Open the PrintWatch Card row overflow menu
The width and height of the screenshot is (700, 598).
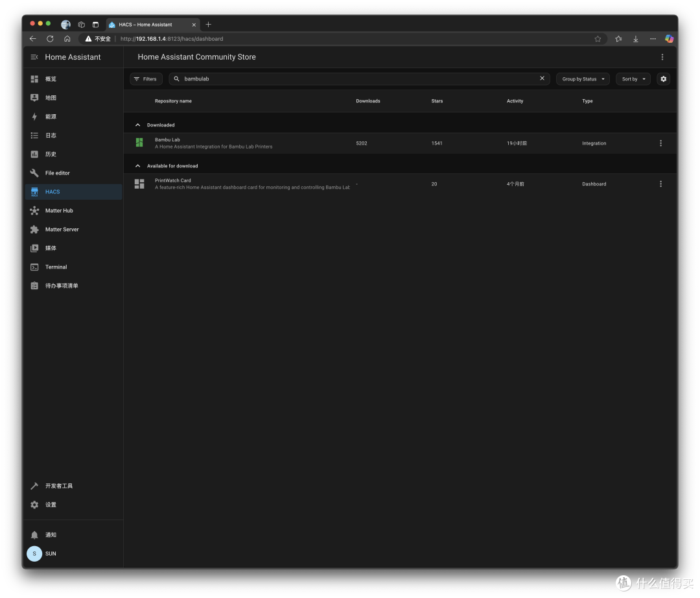(x=660, y=184)
